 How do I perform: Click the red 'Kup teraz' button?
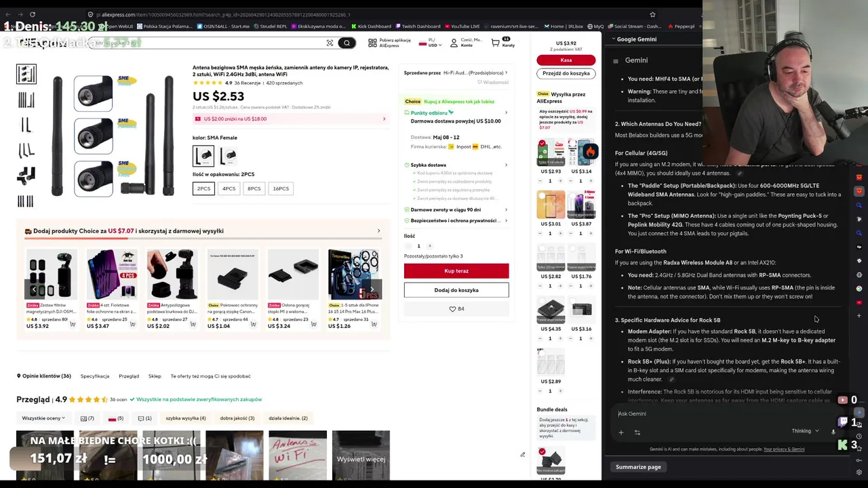click(456, 271)
